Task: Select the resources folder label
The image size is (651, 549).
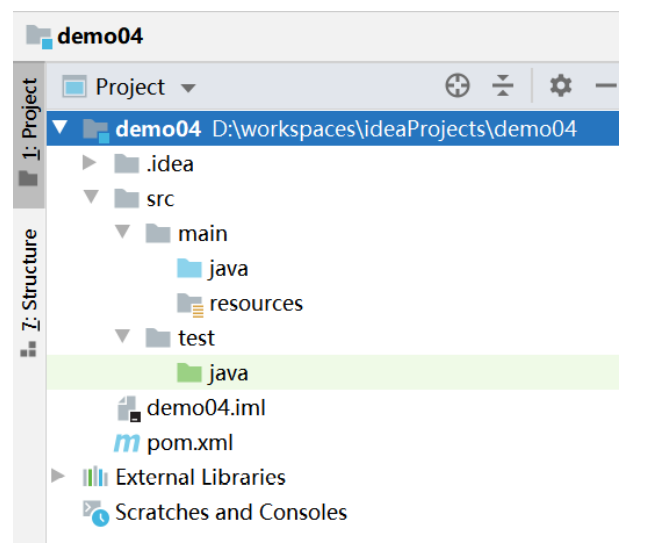Action: (256, 304)
